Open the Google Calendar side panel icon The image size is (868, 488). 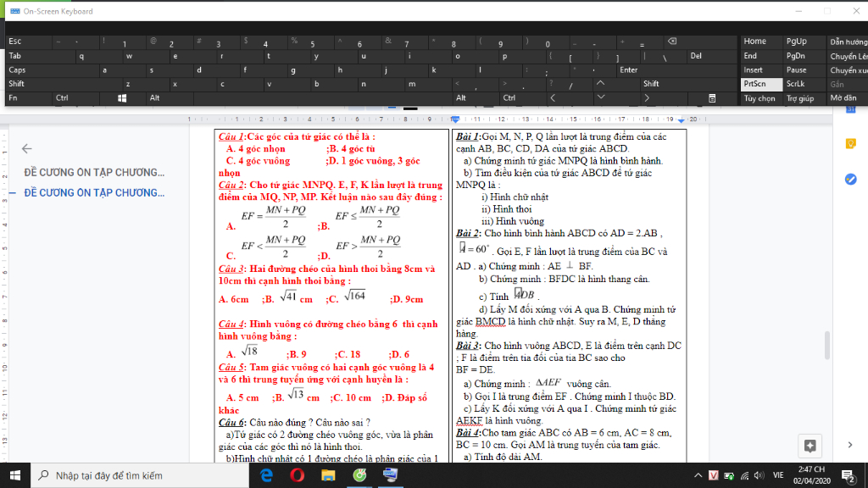[x=851, y=109]
